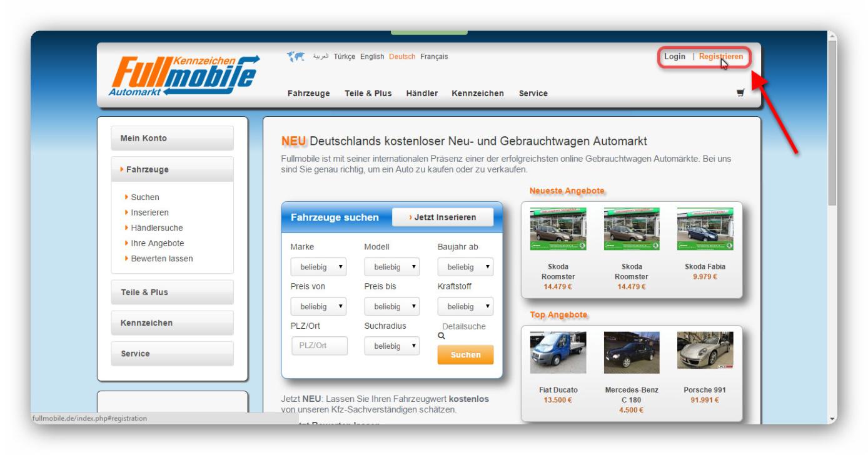Click Inserieren in the sidebar
868x455 pixels.
[x=149, y=212]
